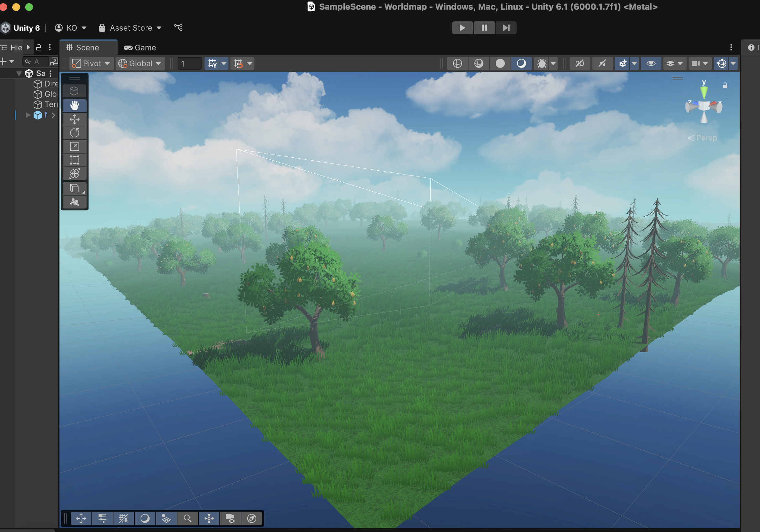Toggle scene audio mute button
The width and height of the screenshot is (760, 532).
[x=602, y=63]
